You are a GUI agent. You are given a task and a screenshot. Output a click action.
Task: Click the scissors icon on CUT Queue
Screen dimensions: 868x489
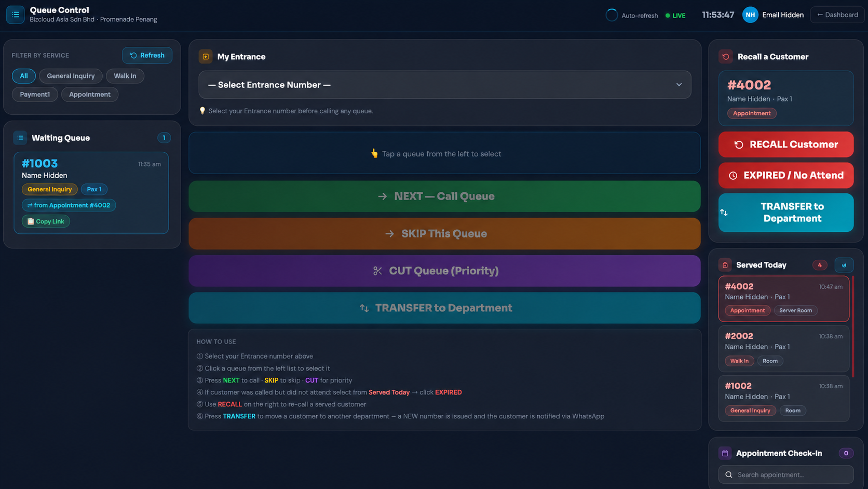(377, 271)
